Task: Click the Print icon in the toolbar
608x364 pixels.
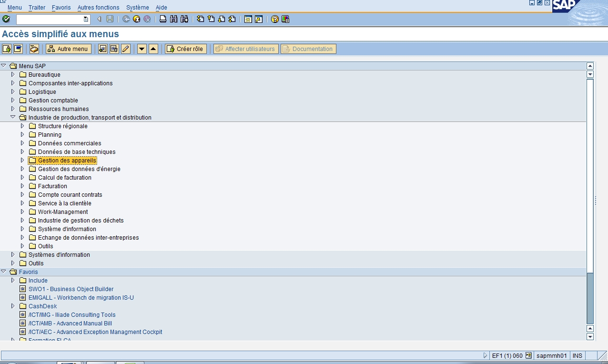Action: coord(163,19)
